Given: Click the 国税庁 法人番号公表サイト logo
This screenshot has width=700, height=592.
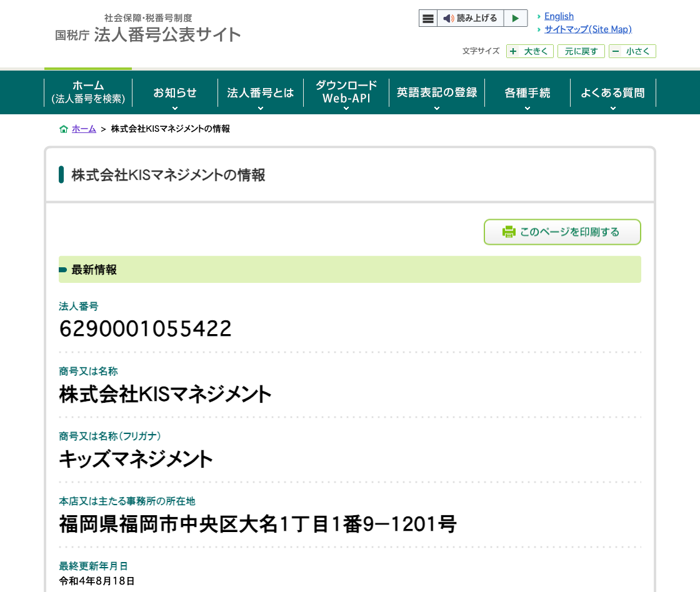Looking at the screenshot, I should [147, 29].
